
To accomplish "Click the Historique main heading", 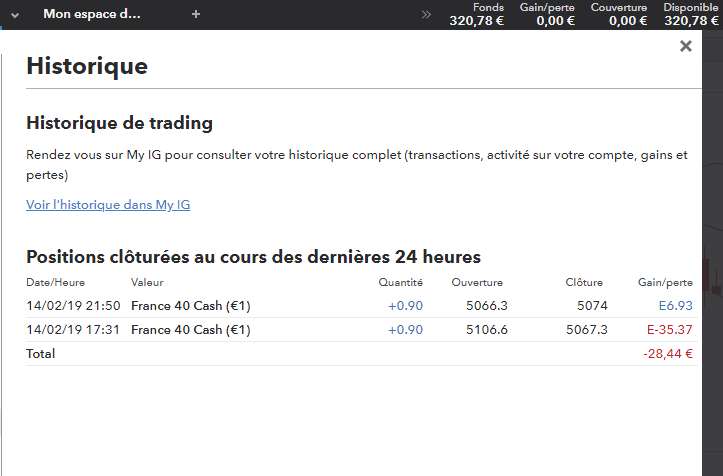I will tap(87, 65).
